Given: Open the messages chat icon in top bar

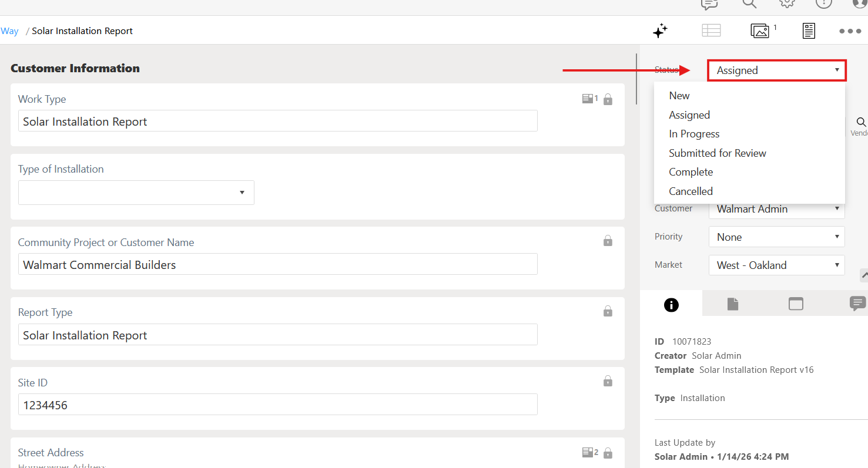Looking at the screenshot, I should [x=709, y=5].
